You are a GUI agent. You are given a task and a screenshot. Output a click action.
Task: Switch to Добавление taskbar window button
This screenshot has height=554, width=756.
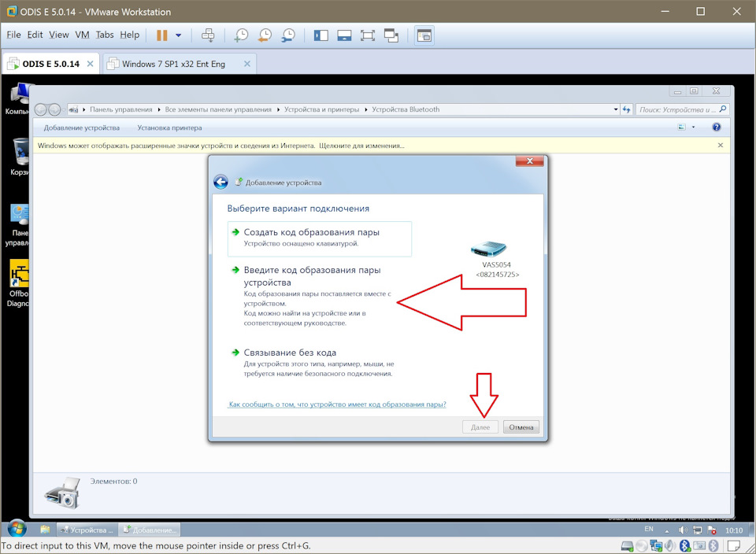pyautogui.click(x=150, y=530)
